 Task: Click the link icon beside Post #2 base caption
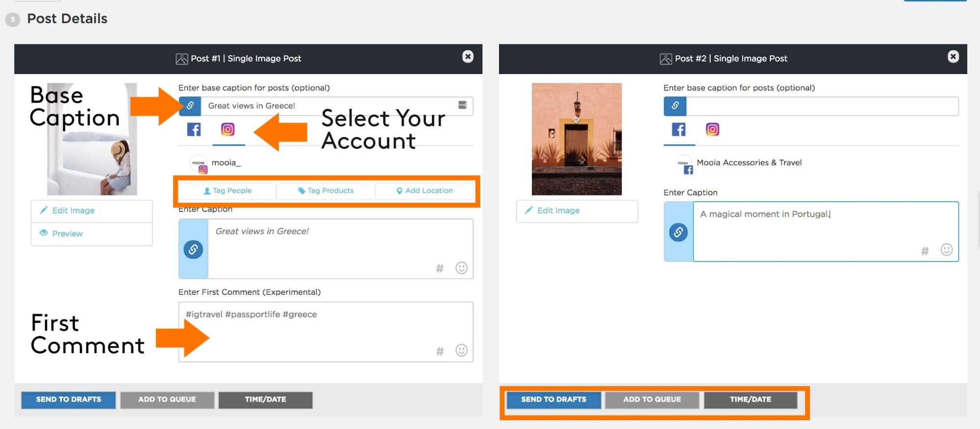coord(675,106)
